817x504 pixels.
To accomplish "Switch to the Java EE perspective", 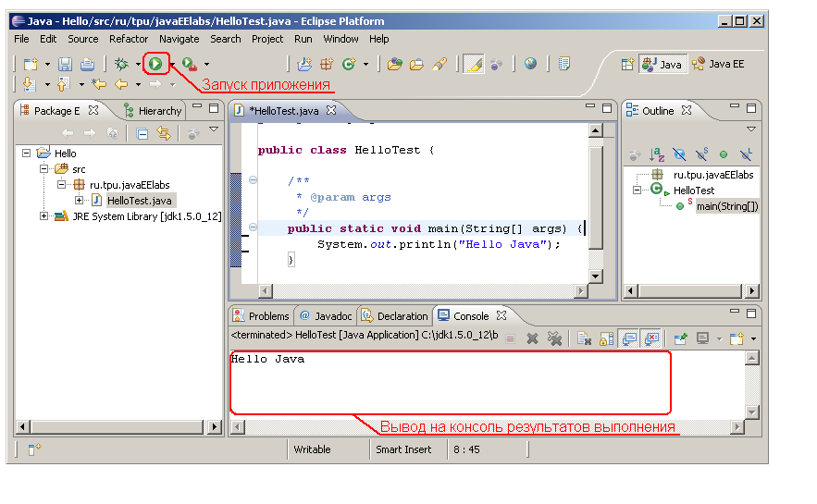I will (x=719, y=64).
